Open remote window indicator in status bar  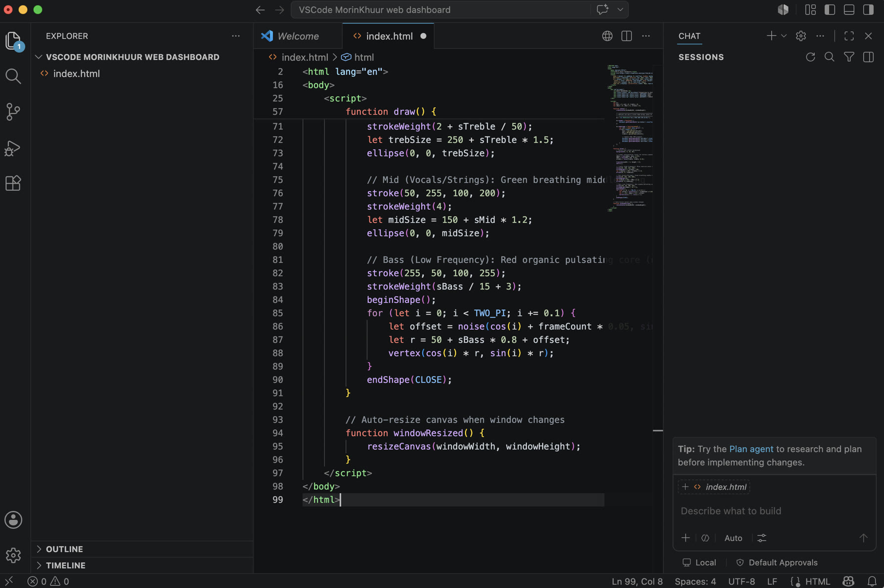click(x=9, y=581)
